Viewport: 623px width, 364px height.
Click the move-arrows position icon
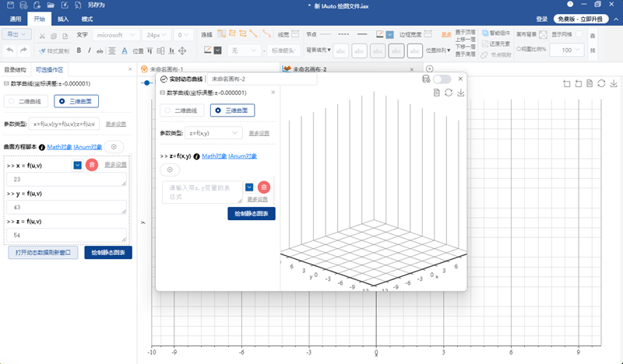click(x=182, y=51)
